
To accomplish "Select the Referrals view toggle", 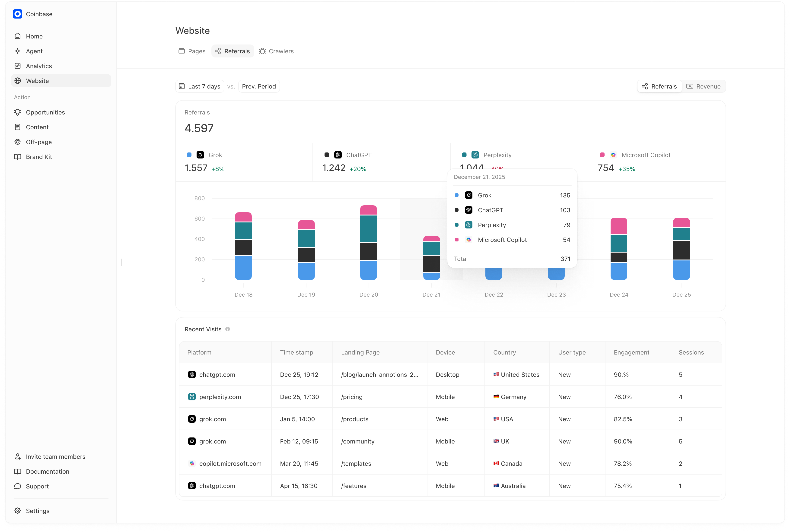I will tap(659, 86).
